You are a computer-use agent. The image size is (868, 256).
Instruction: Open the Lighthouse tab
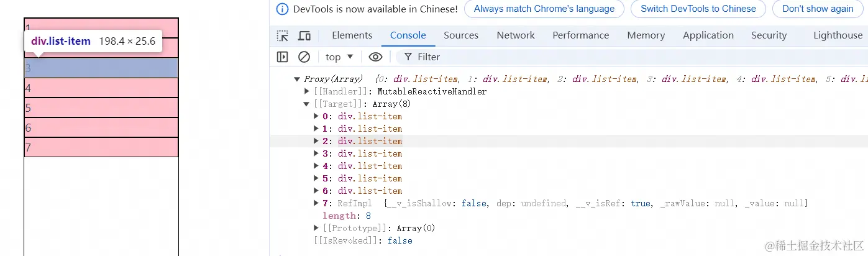[838, 35]
